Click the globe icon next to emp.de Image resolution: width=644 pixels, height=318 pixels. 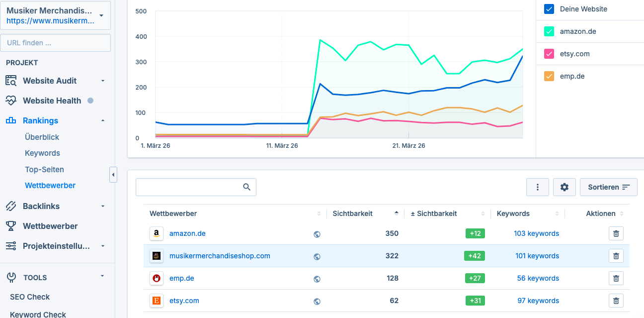317,278
